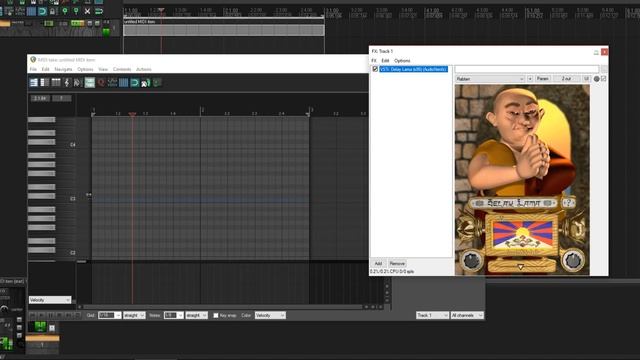This screenshot has width=640, height=360.
Task: Select musical notation view icon
Action: [x=67, y=83]
